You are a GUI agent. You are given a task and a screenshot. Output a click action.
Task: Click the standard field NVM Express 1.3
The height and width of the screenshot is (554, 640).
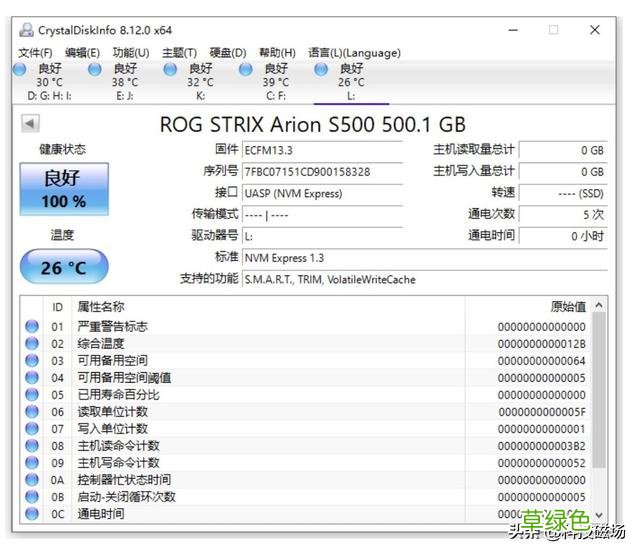pos(424,258)
